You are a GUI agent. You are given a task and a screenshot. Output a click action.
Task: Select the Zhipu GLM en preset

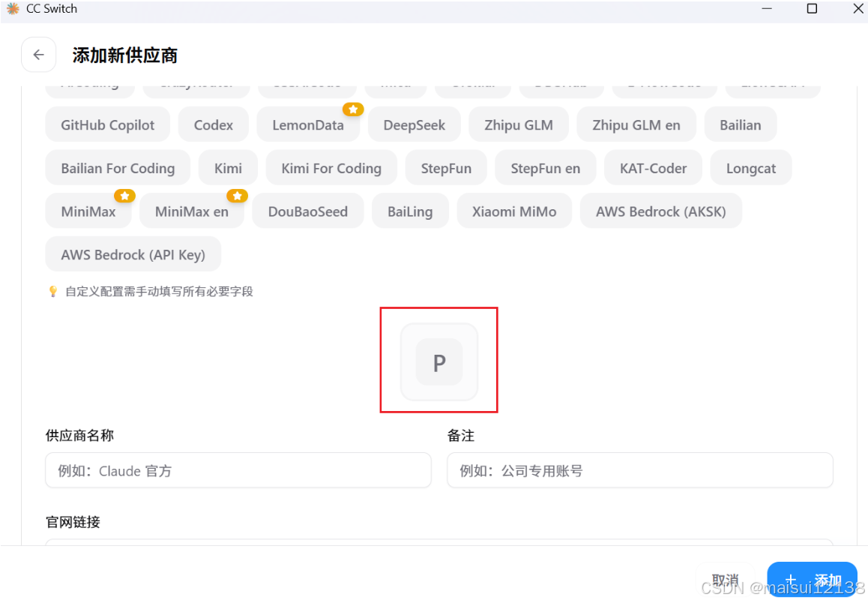tap(636, 124)
